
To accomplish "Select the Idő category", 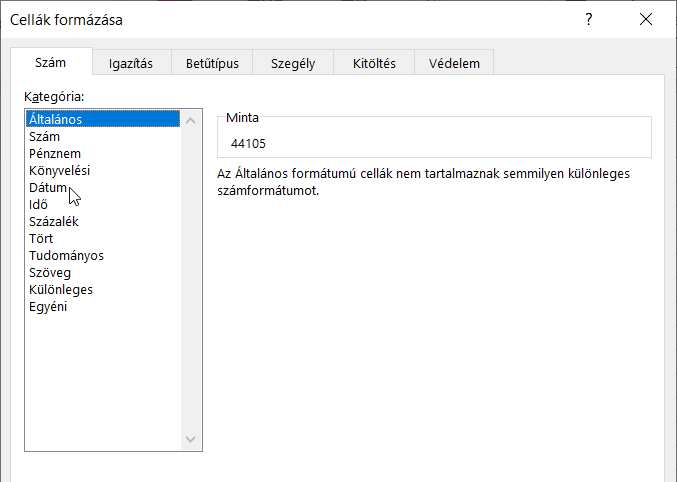I will point(39,205).
